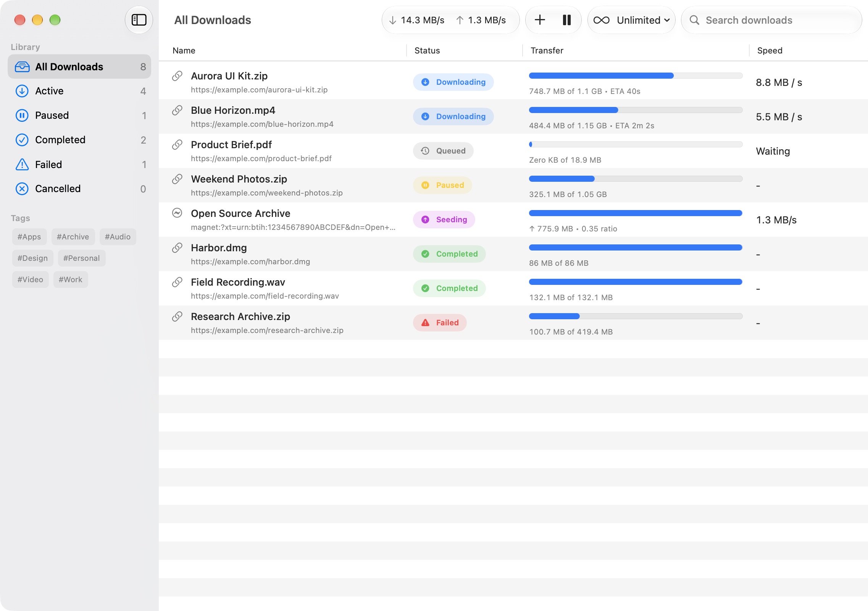The image size is (868, 611).
Task: Select All Downloads in sidebar
Action: pyautogui.click(x=79, y=66)
